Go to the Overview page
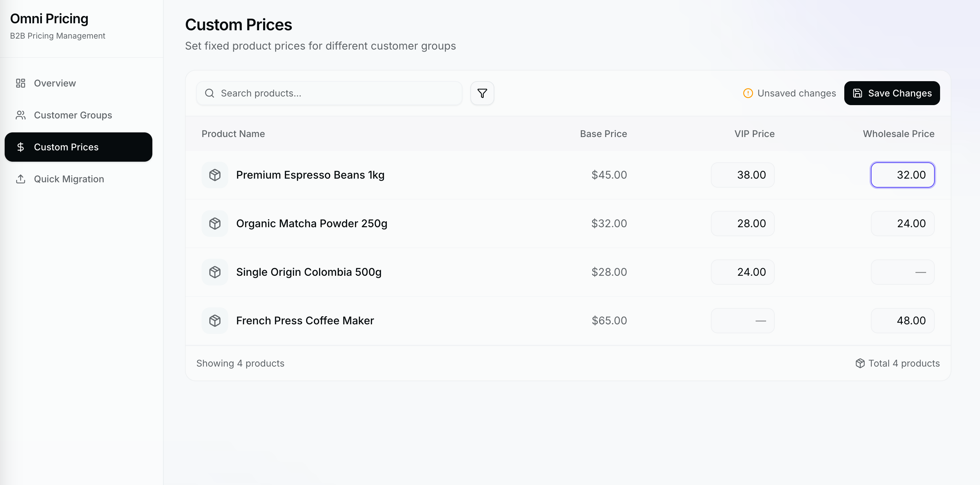 [79, 83]
